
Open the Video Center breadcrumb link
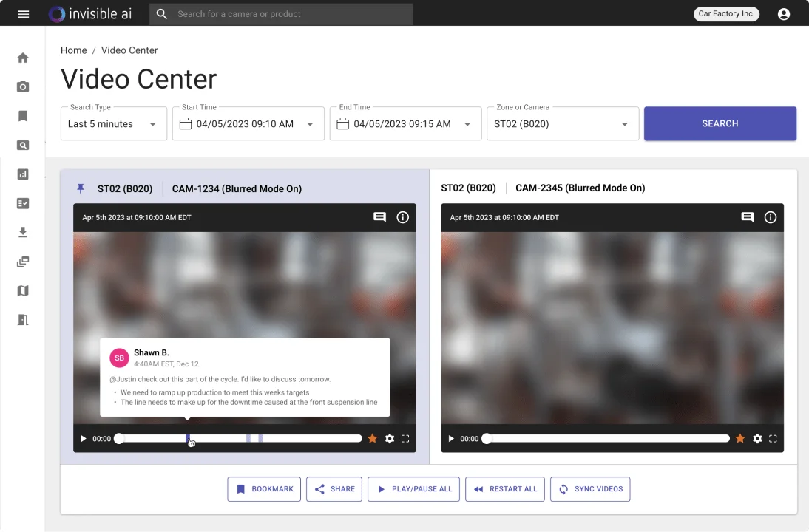coord(129,50)
